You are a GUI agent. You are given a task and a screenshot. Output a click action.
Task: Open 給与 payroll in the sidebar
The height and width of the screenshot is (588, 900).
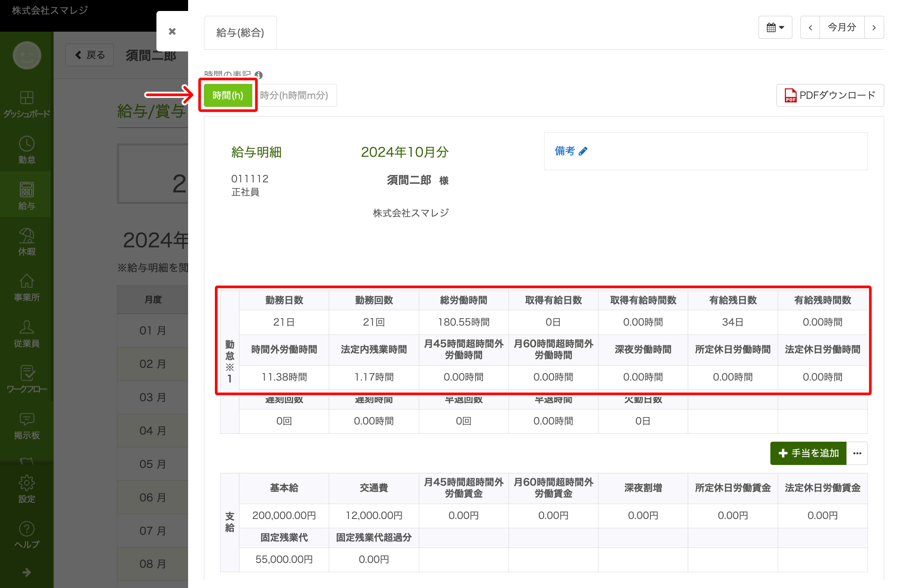click(27, 196)
